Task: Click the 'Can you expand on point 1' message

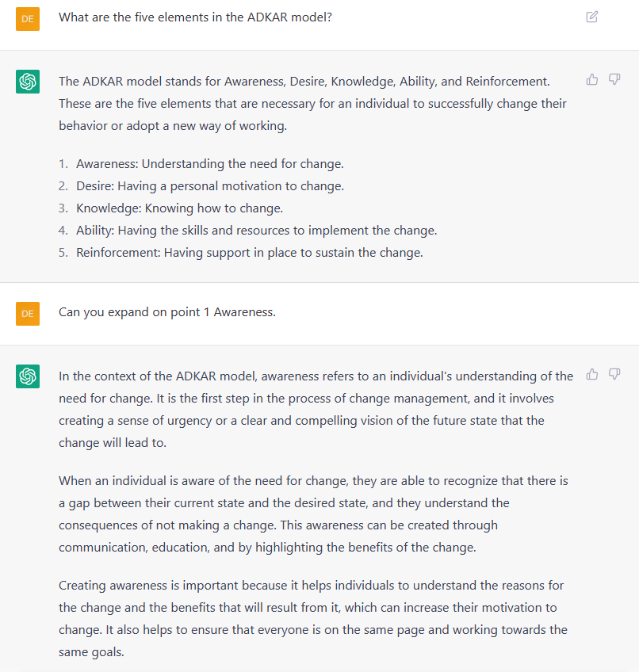Action: (166, 312)
